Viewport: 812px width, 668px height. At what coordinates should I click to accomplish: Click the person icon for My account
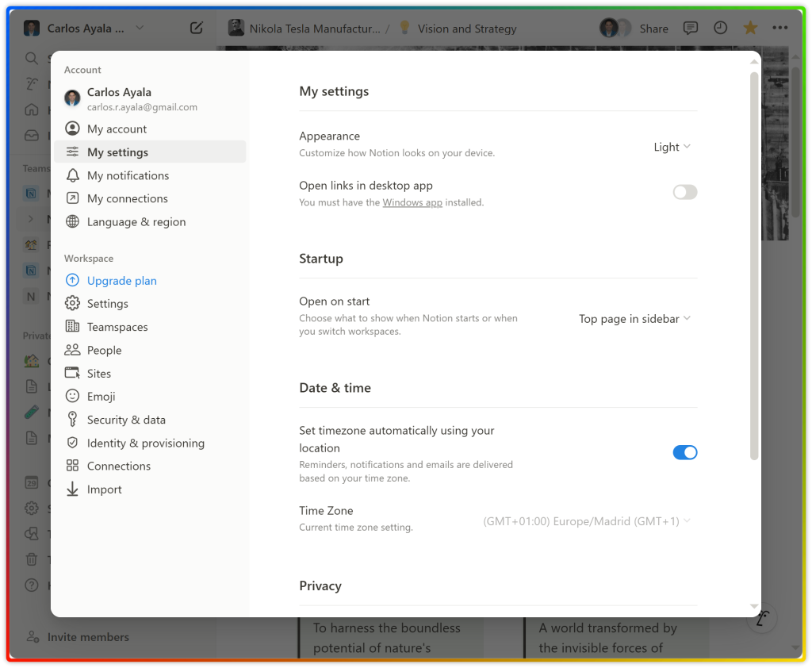point(72,129)
